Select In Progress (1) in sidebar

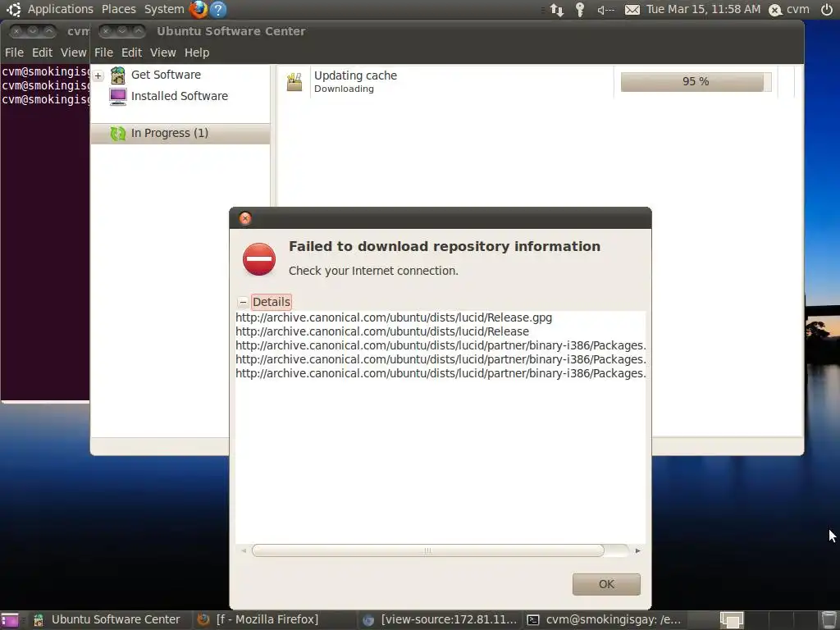pos(180,134)
